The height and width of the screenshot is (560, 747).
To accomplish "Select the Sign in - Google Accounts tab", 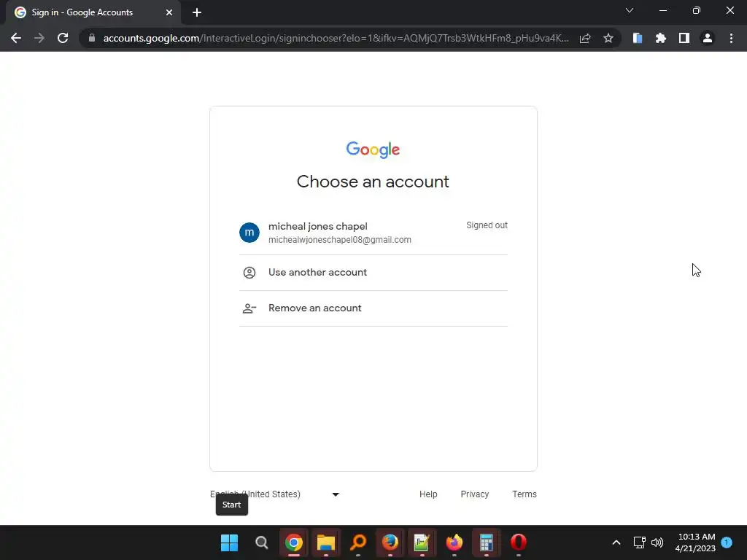I will point(93,12).
